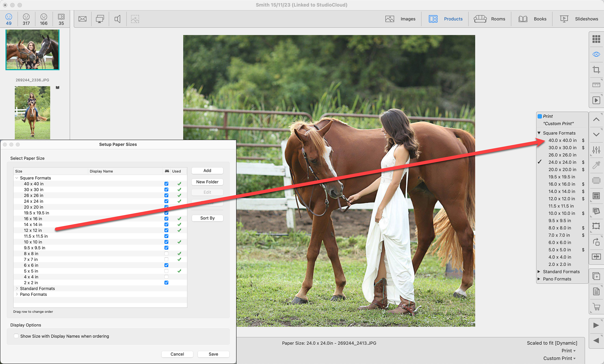Toggle the eye preview icon

coord(596,54)
